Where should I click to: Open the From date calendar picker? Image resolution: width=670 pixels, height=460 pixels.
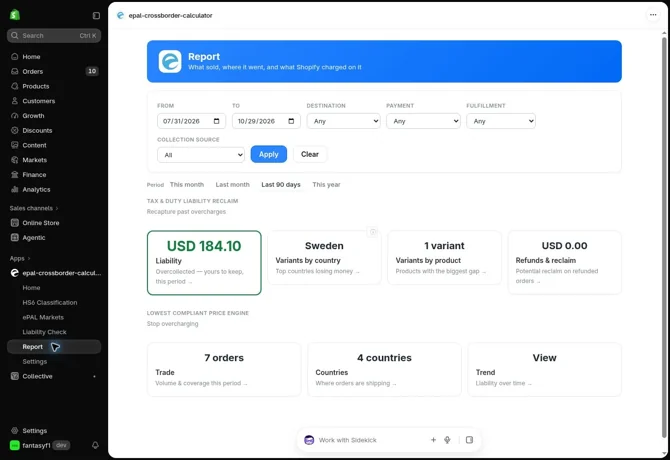217,121
